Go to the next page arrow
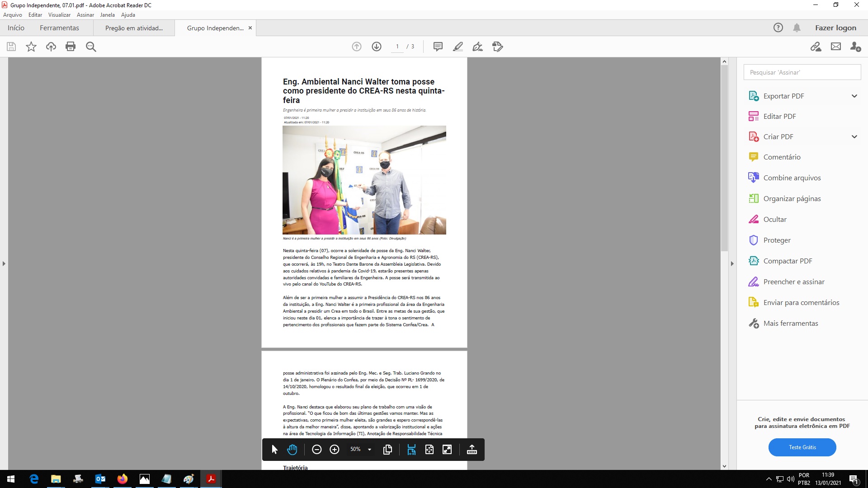The width and height of the screenshot is (868, 488). [377, 47]
